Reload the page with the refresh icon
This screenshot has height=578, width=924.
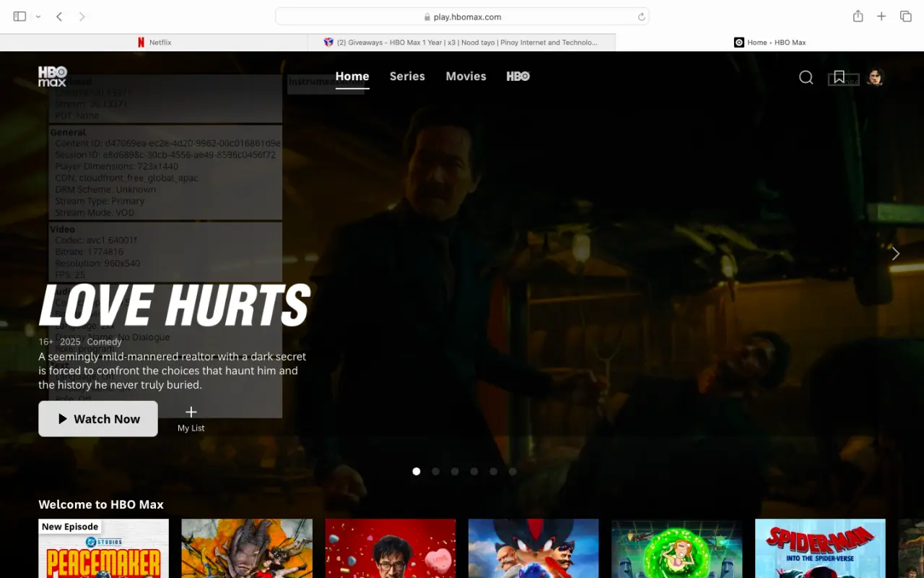tap(641, 17)
